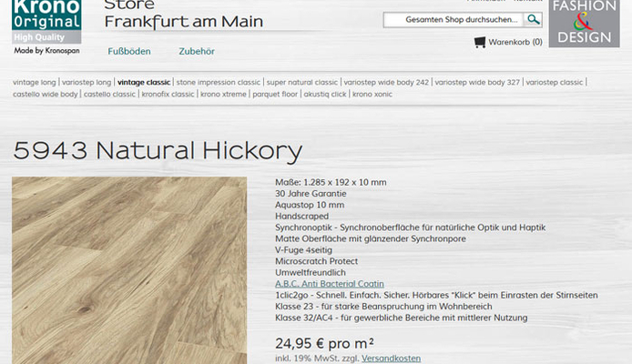Click 'Klasse 32/AC4' usage class line
632x364 pixels.
401,318
